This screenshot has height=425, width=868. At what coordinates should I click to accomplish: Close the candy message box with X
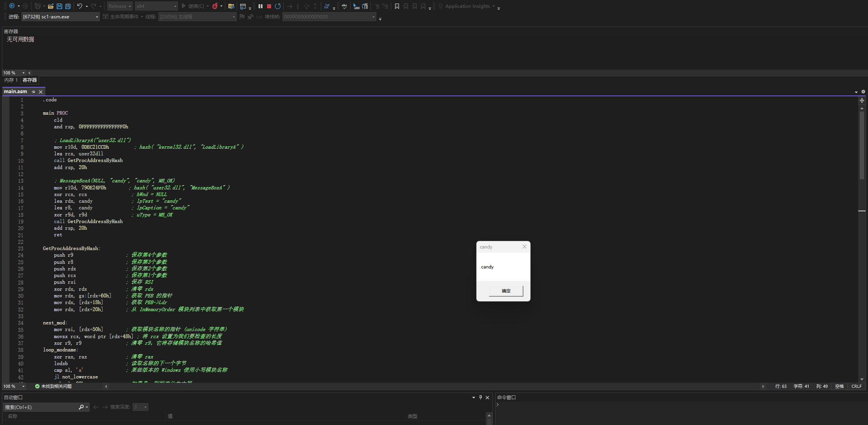(525, 247)
